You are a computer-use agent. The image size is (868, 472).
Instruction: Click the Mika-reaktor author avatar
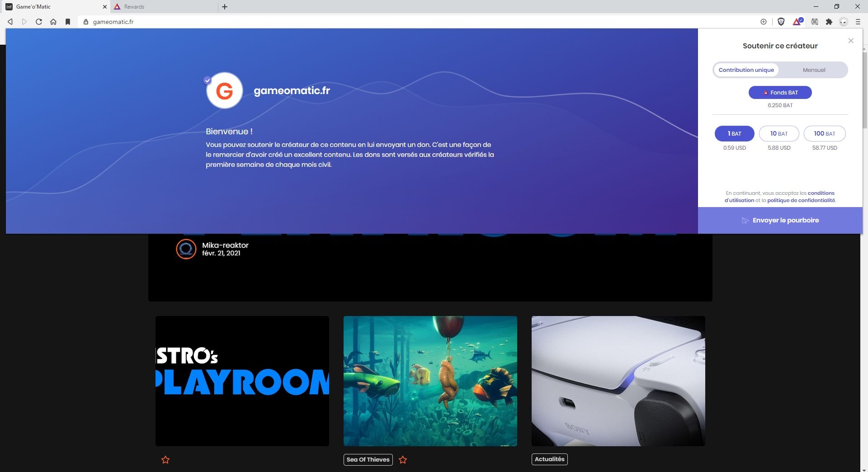[x=186, y=249]
